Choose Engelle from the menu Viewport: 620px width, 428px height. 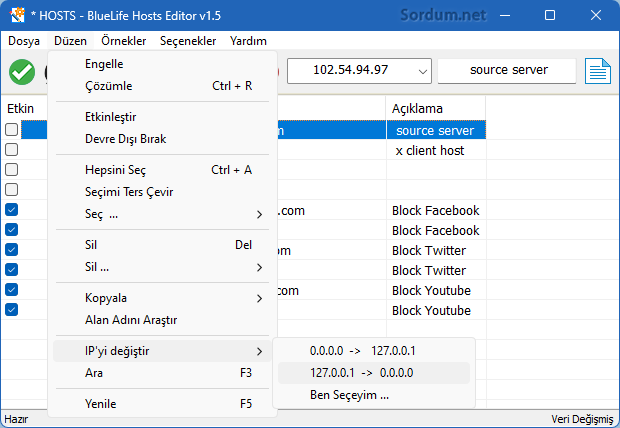(x=162, y=64)
